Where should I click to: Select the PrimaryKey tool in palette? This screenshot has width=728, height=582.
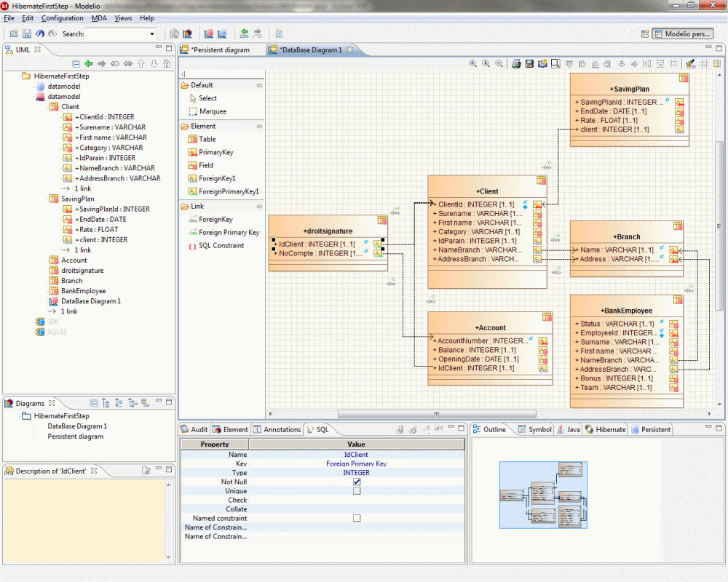point(210,152)
